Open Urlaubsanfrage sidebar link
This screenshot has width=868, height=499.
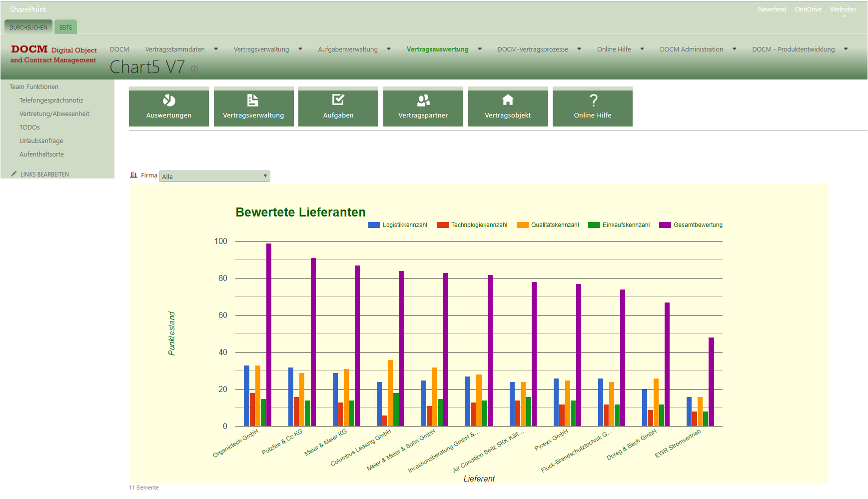coord(41,140)
